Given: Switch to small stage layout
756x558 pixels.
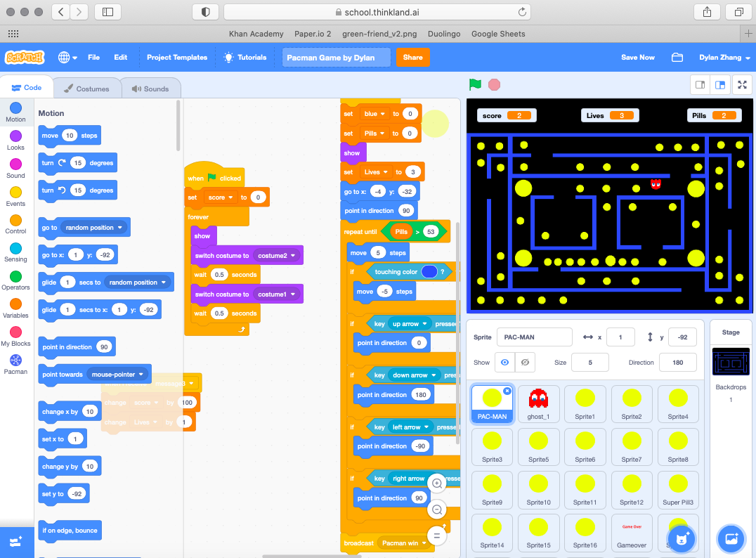Looking at the screenshot, I should (x=700, y=85).
